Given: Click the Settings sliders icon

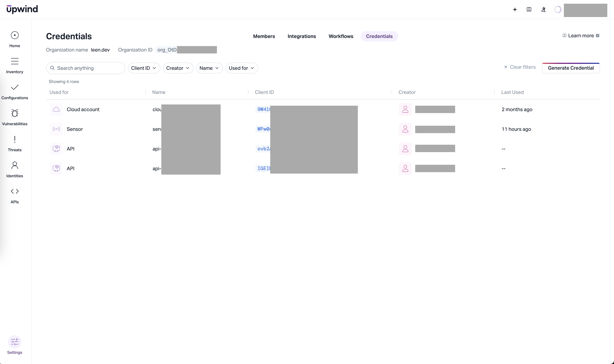Looking at the screenshot, I should pyautogui.click(x=14, y=342).
